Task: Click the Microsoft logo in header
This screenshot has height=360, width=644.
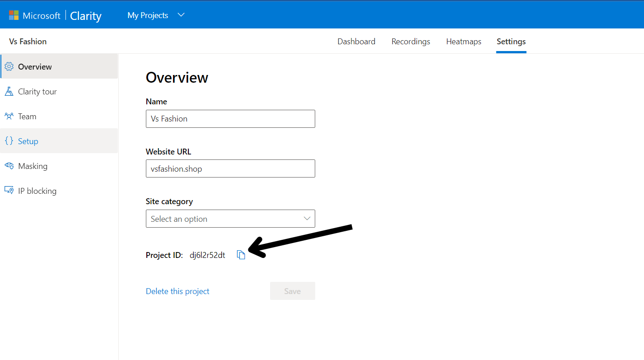Action: [x=14, y=15]
